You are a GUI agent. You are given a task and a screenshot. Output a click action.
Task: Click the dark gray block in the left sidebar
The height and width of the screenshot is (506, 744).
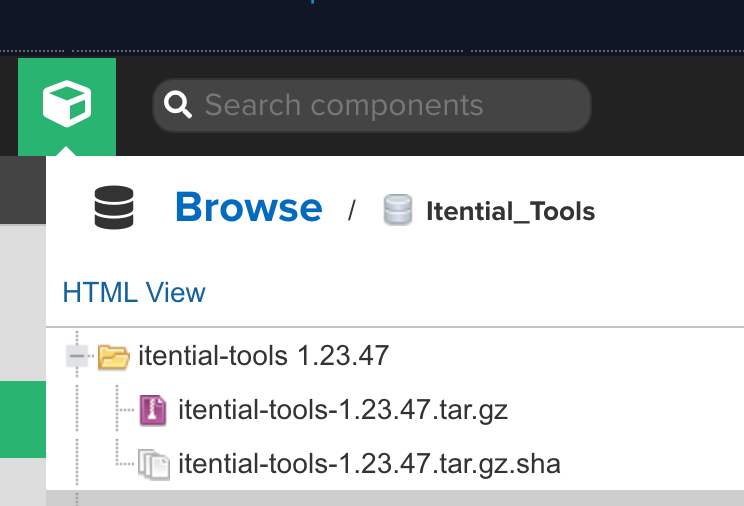pos(22,190)
